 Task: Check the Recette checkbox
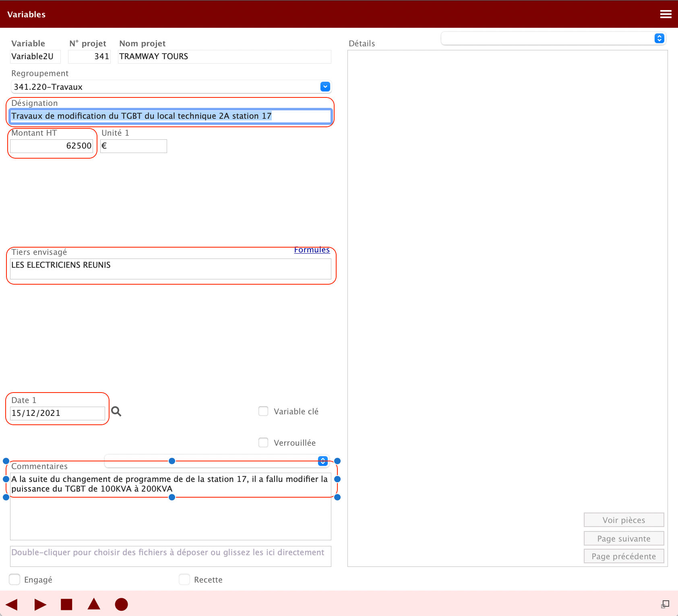(184, 579)
